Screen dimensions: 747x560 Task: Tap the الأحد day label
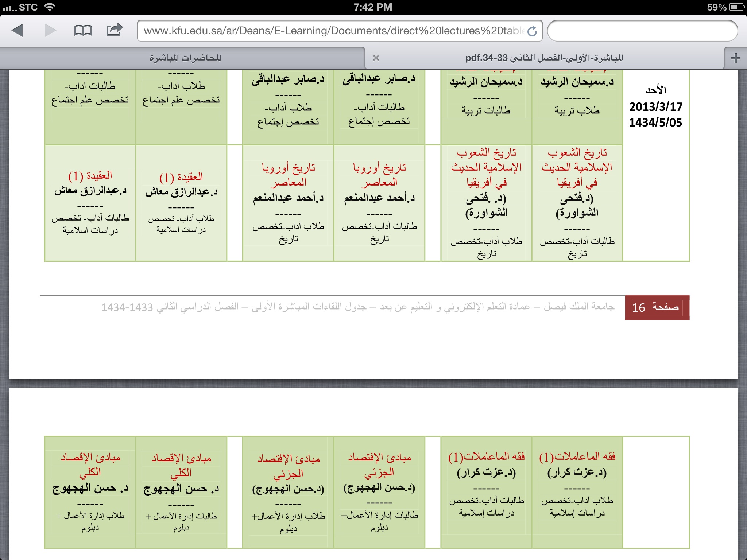coord(656,90)
